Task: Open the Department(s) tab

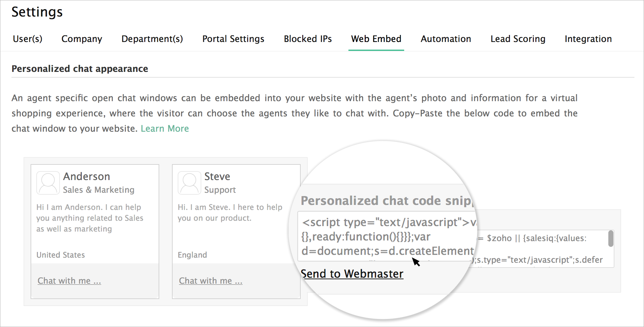Action: (x=152, y=39)
